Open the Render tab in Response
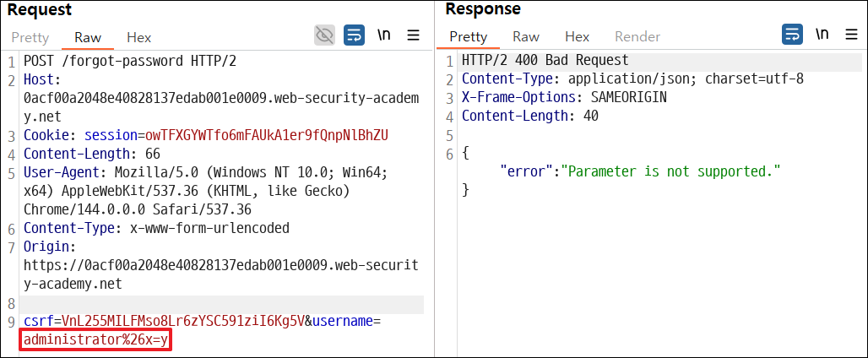868x358 pixels. pyautogui.click(x=637, y=36)
